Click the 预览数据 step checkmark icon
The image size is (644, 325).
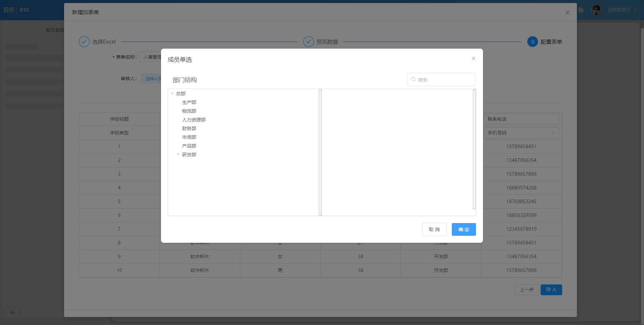pos(308,42)
